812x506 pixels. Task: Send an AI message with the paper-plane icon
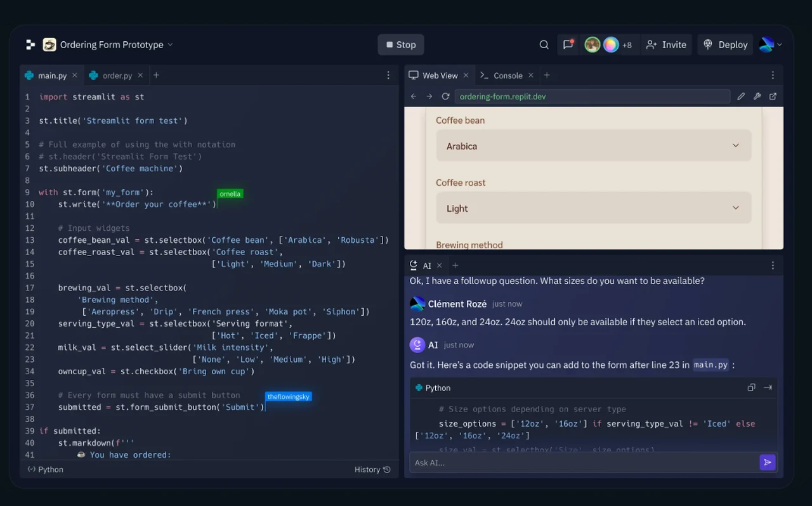(x=767, y=462)
